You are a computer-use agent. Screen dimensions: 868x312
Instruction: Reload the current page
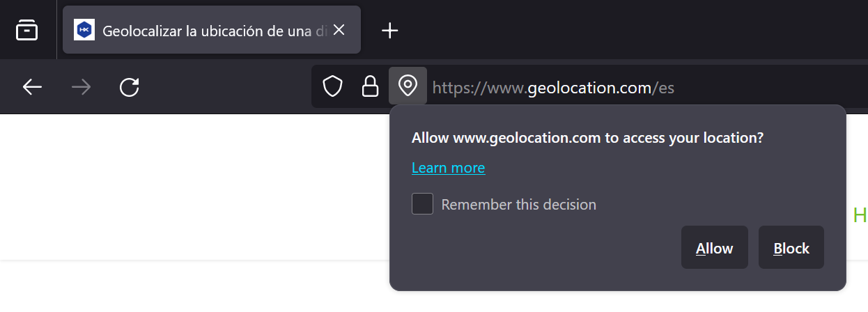pyautogui.click(x=130, y=87)
